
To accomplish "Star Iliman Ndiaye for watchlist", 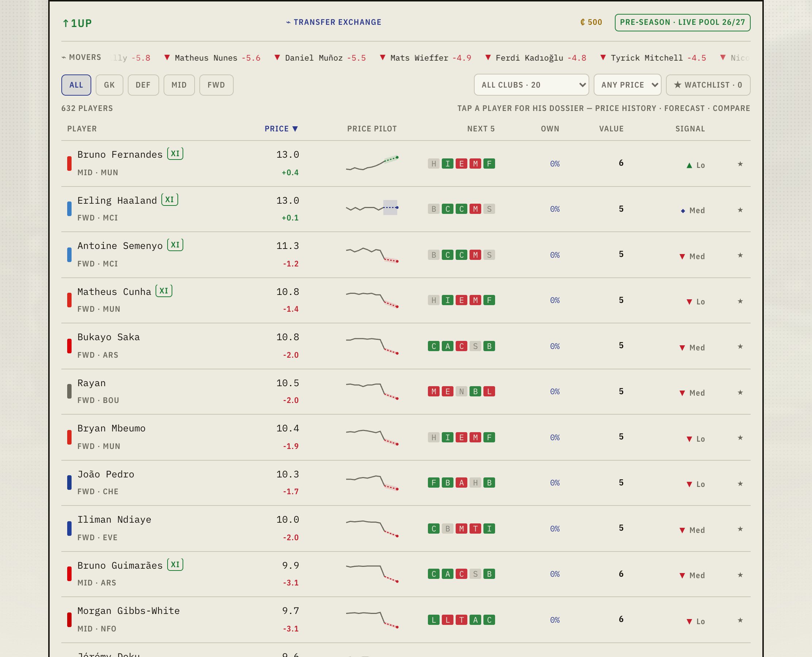I will tap(740, 529).
